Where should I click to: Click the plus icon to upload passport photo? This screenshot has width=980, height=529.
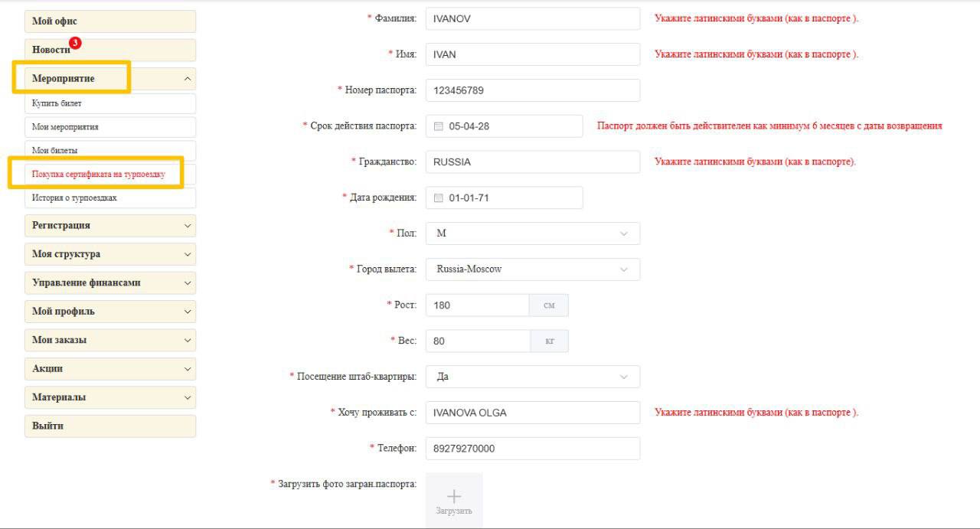point(454,497)
